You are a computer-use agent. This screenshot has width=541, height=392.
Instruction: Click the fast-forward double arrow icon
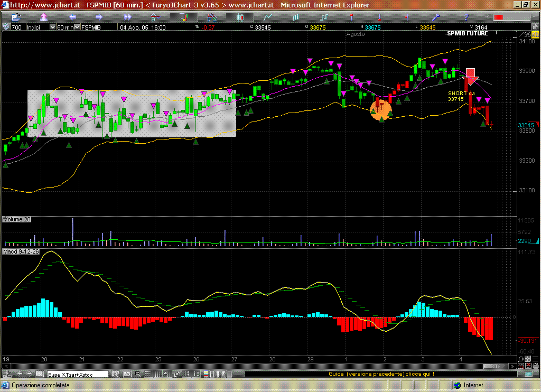(x=127, y=17)
